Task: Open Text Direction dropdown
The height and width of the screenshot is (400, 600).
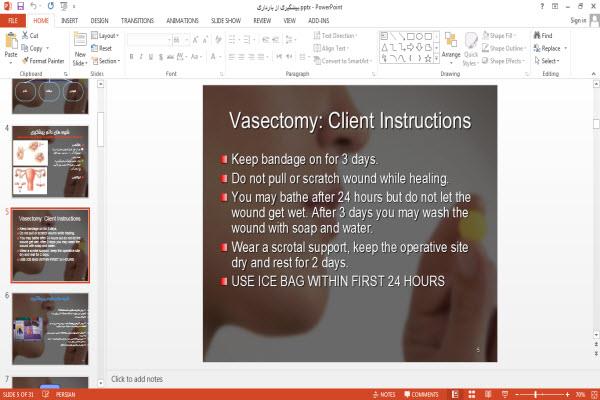Action: (336, 35)
